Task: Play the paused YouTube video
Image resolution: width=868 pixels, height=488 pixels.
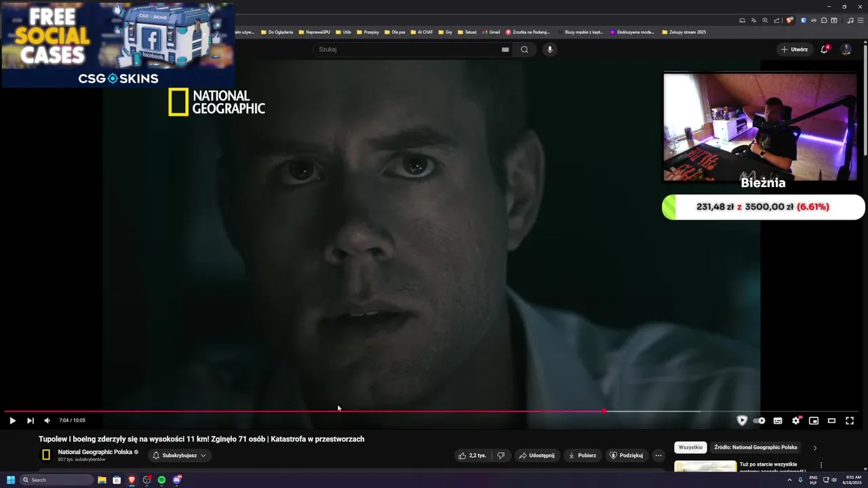Action: click(12, 420)
